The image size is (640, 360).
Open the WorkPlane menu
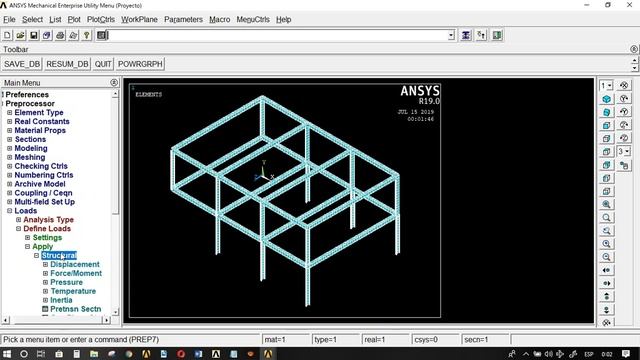coord(139,20)
